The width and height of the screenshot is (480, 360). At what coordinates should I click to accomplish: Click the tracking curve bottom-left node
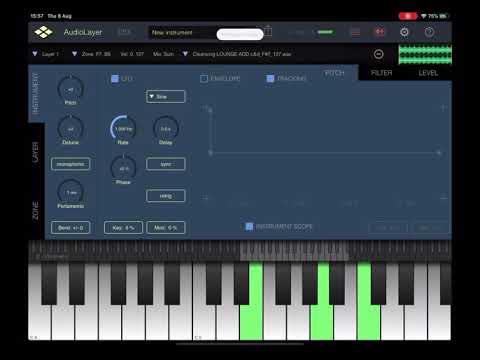(210, 153)
